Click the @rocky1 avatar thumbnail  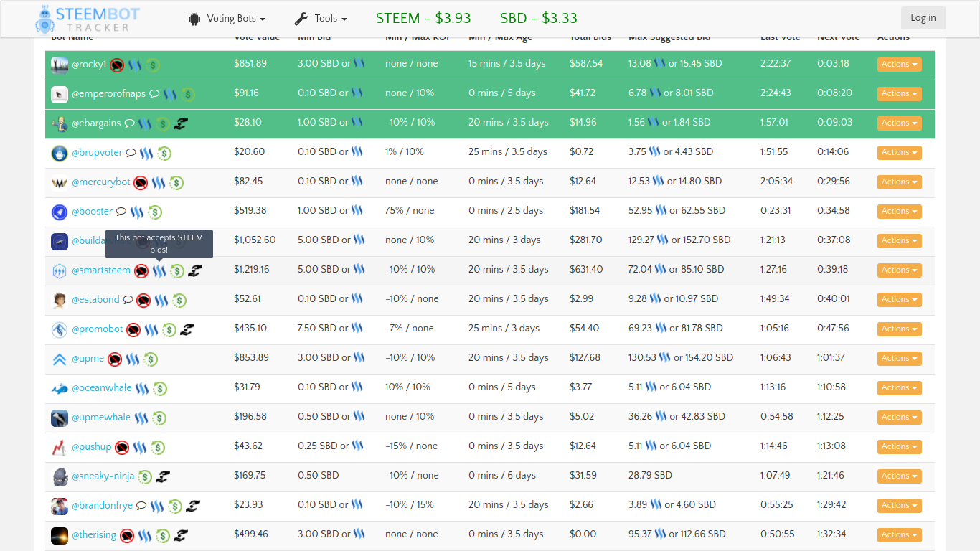coord(60,65)
